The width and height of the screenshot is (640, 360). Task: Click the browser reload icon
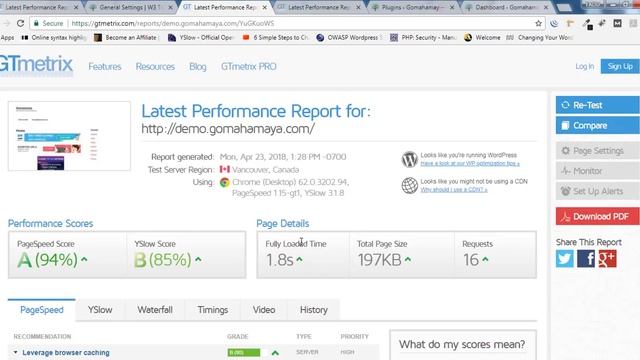(20, 23)
